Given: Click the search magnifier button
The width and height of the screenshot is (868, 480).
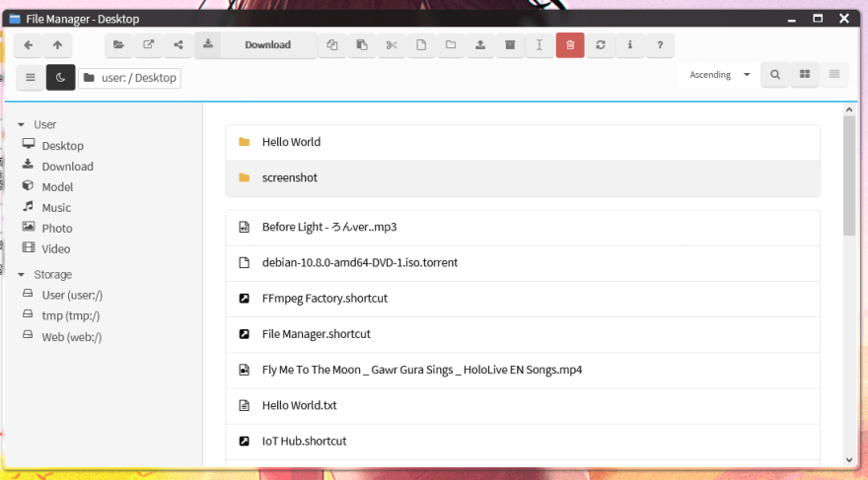Looking at the screenshot, I should [x=775, y=75].
